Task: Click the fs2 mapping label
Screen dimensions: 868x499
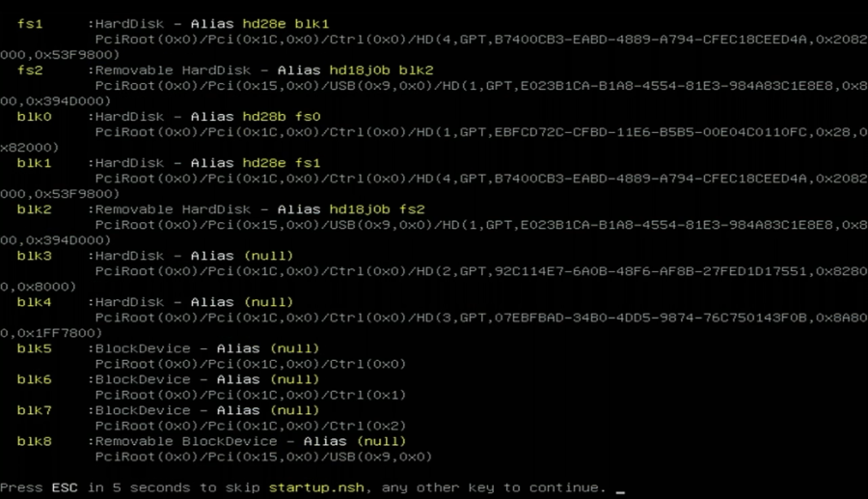Action: [x=30, y=70]
